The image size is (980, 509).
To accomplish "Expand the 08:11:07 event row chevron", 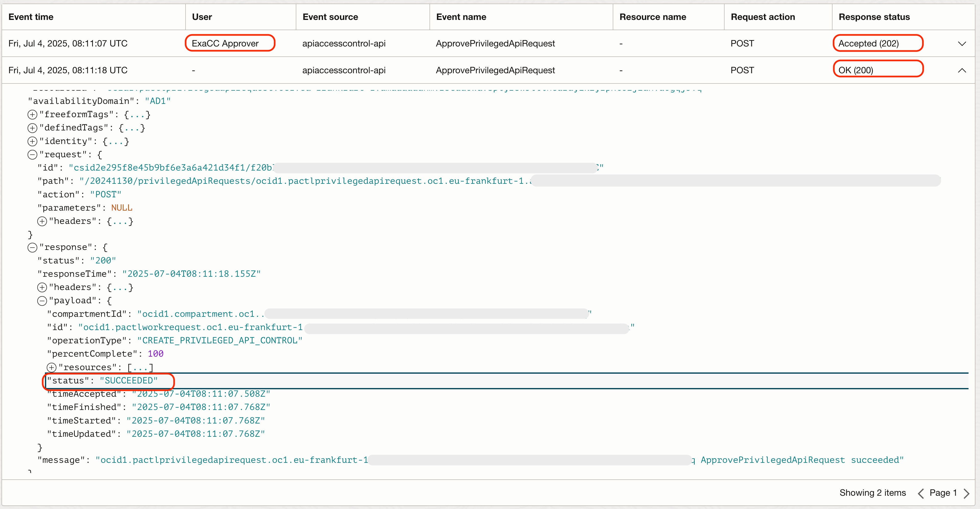I will (962, 44).
